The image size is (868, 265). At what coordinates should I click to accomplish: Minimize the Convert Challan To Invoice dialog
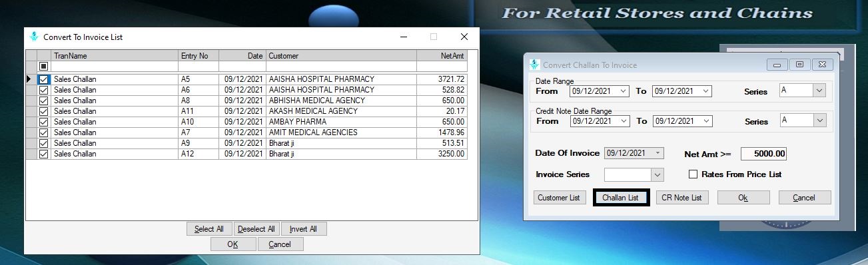pyautogui.click(x=777, y=65)
